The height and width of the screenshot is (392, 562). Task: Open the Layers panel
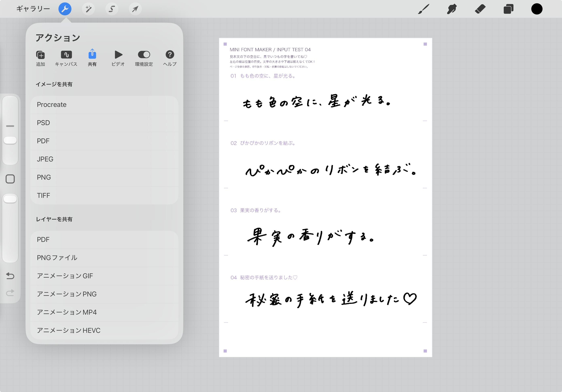pos(508,9)
